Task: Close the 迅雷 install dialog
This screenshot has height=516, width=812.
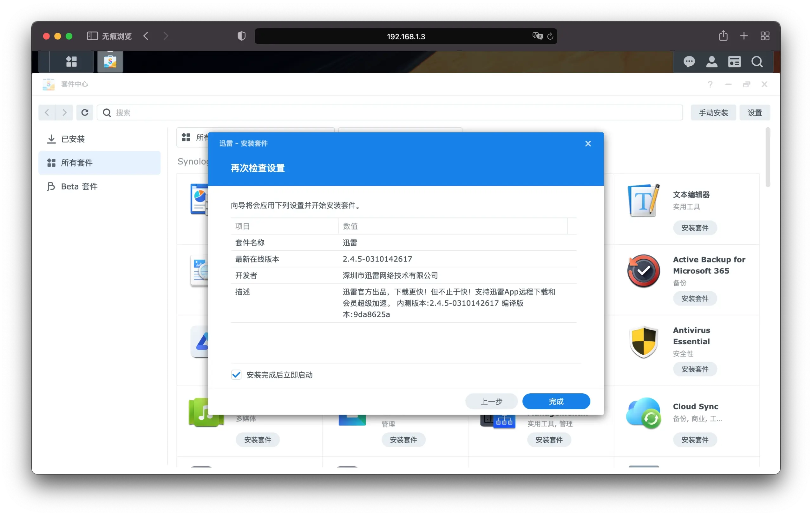Action: point(588,144)
